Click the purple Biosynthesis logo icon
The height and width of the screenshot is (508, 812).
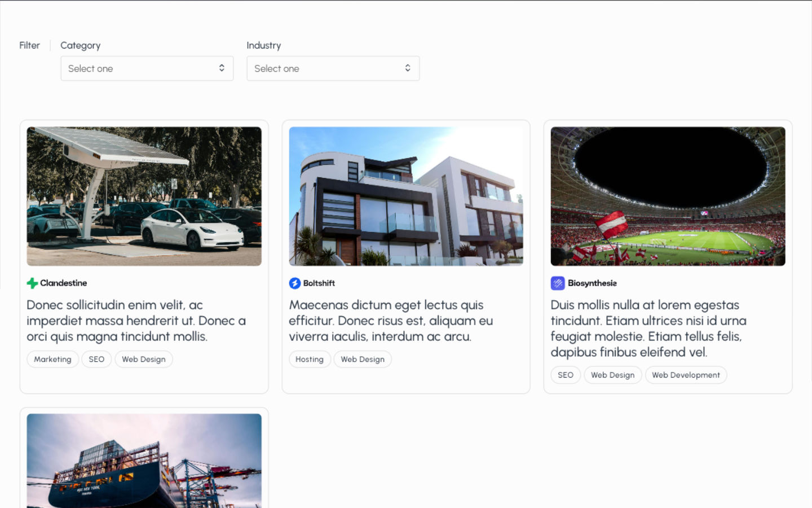coord(557,283)
